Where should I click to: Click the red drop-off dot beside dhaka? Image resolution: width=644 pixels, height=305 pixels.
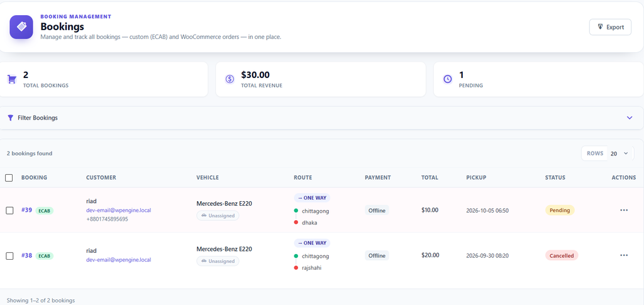point(296,223)
